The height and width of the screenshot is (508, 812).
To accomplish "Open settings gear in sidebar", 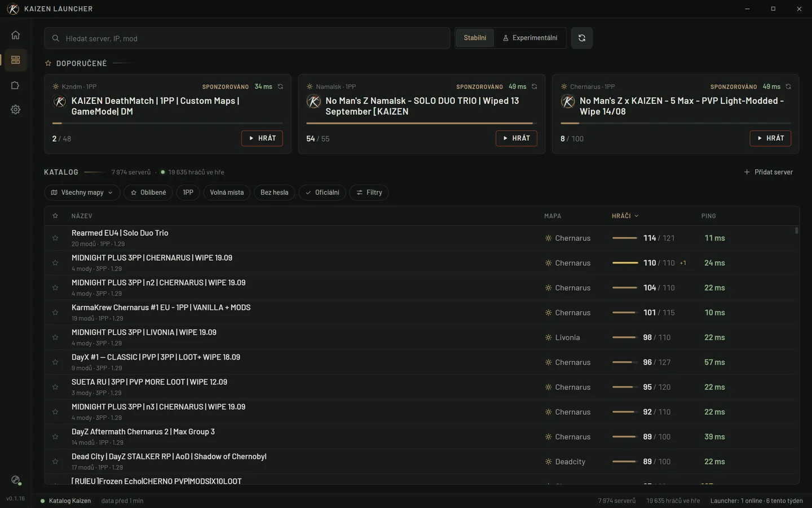I will click(x=15, y=110).
